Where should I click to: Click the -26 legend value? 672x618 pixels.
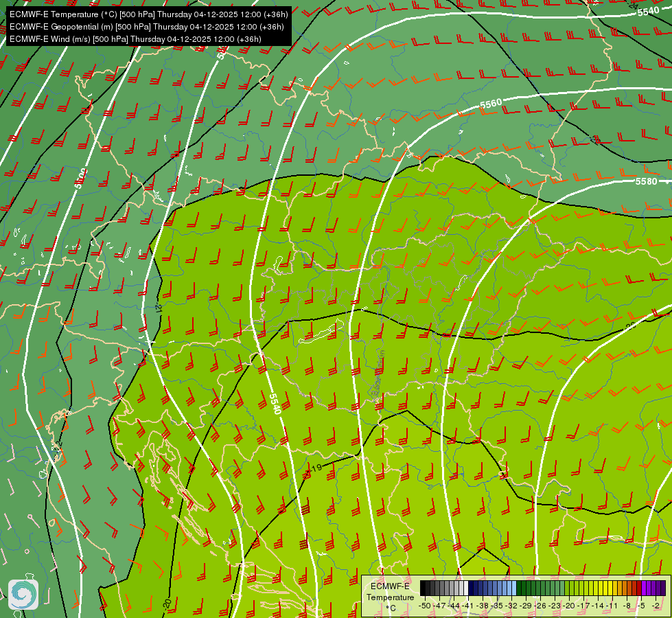(x=540, y=606)
